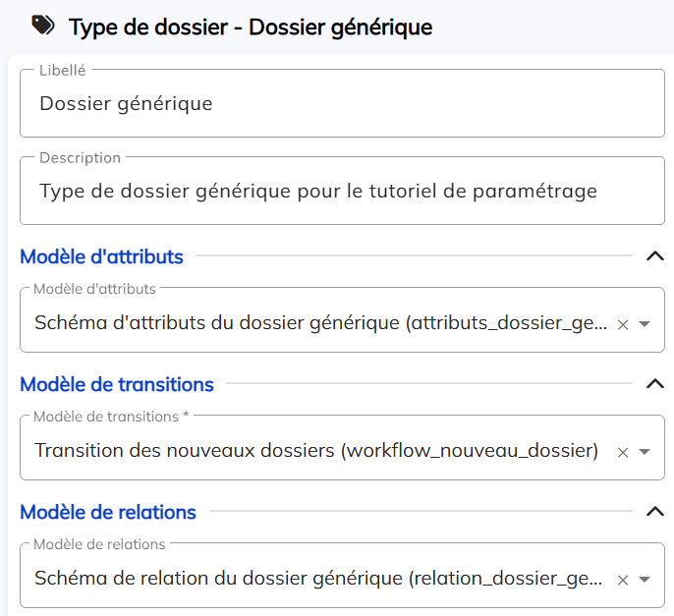The width and height of the screenshot is (674, 616).
Task: Clear the Modèle de transitions selection
Action: click(x=622, y=452)
